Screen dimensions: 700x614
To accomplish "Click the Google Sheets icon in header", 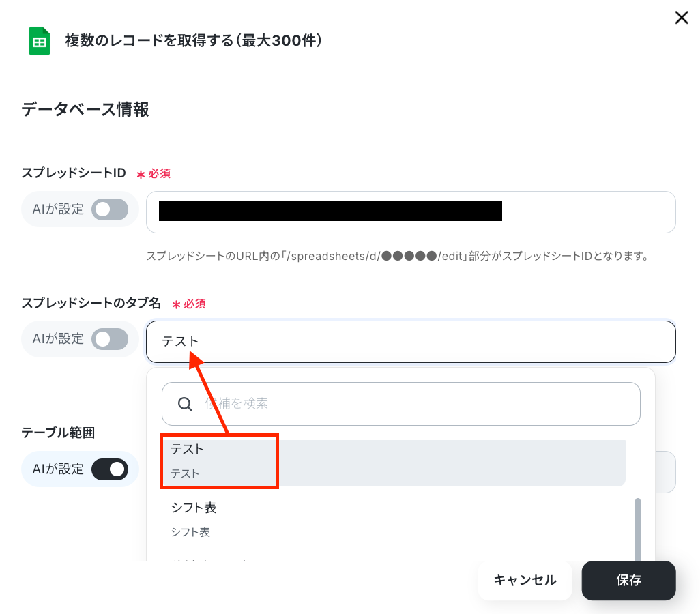I will pos(40,41).
